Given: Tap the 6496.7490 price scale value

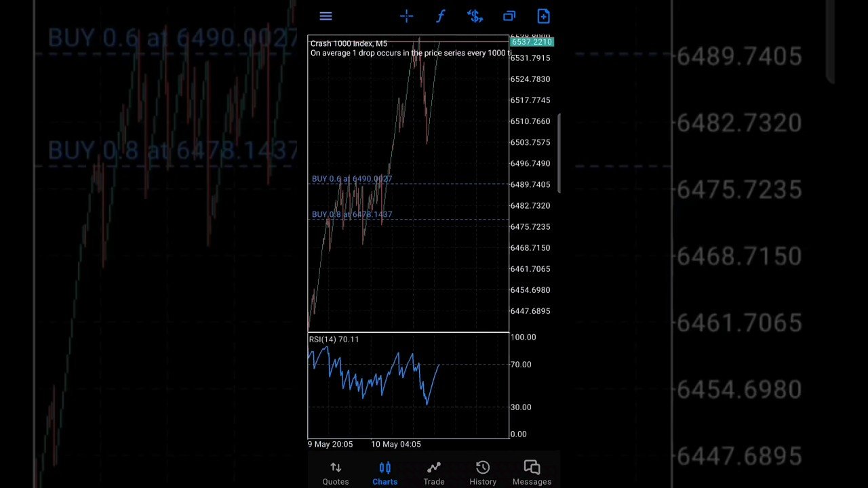Looking at the screenshot, I should (x=530, y=163).
